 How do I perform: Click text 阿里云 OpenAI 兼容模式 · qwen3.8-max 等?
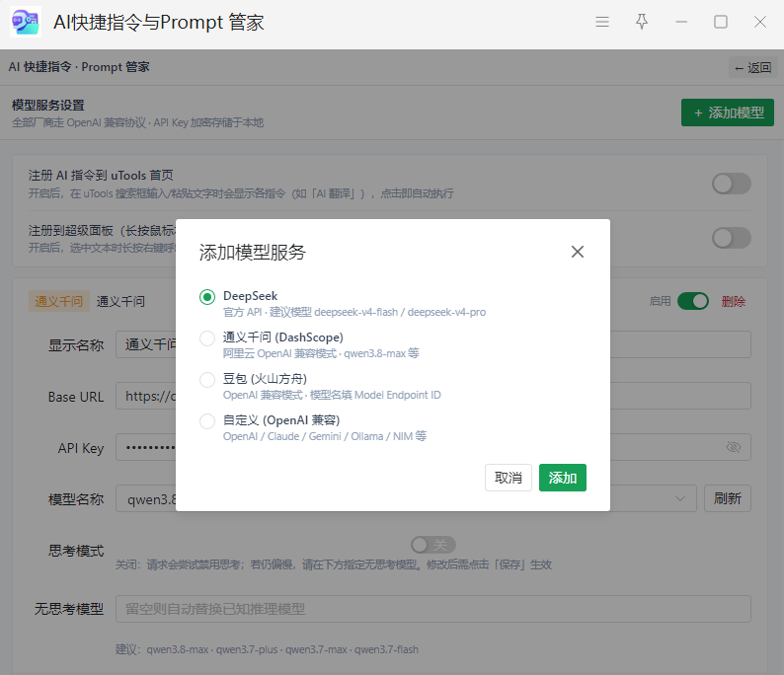coord(321,353)
